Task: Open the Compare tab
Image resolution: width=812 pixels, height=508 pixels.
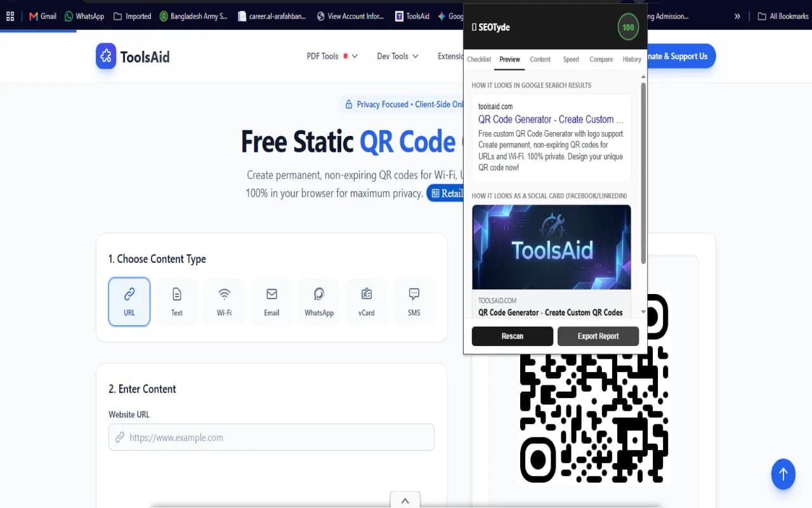Action: (x=601, y=59)
